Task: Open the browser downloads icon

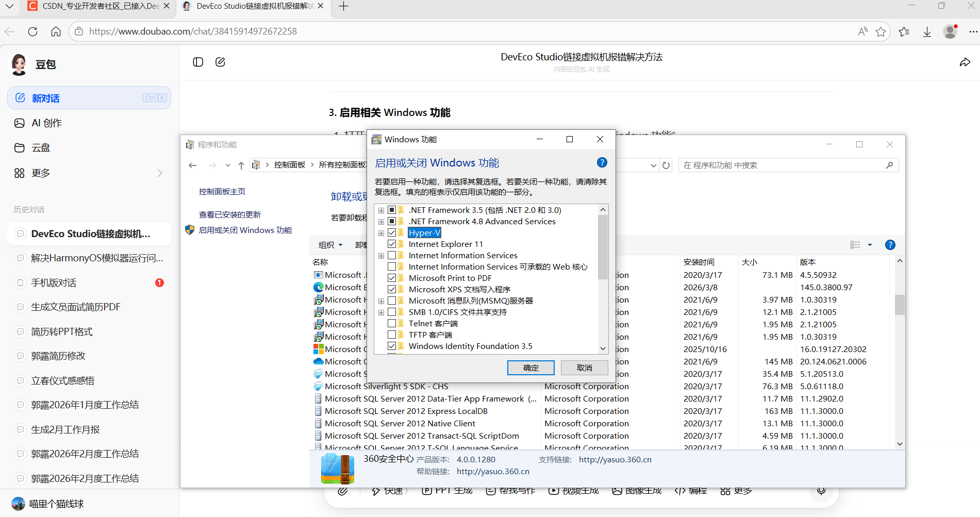Action: click(x=927, y=31)
